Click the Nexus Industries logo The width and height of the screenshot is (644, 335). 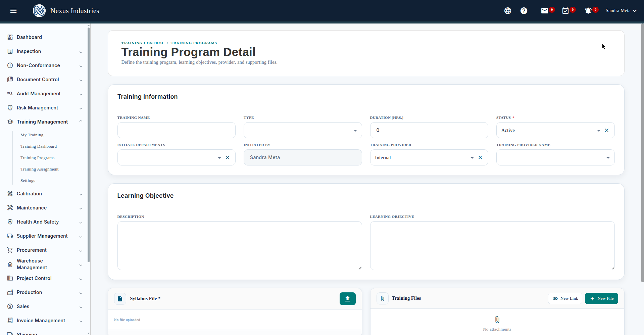[39, 11]
